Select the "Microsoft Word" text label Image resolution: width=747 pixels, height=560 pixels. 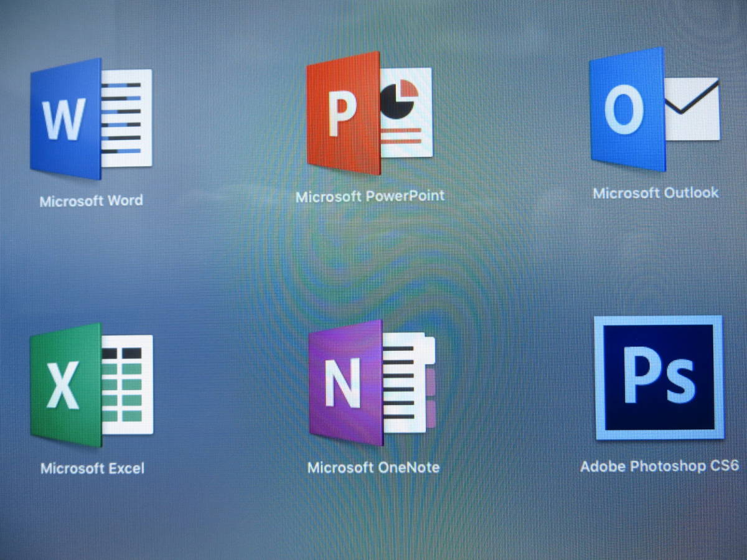tap(91, 201)
